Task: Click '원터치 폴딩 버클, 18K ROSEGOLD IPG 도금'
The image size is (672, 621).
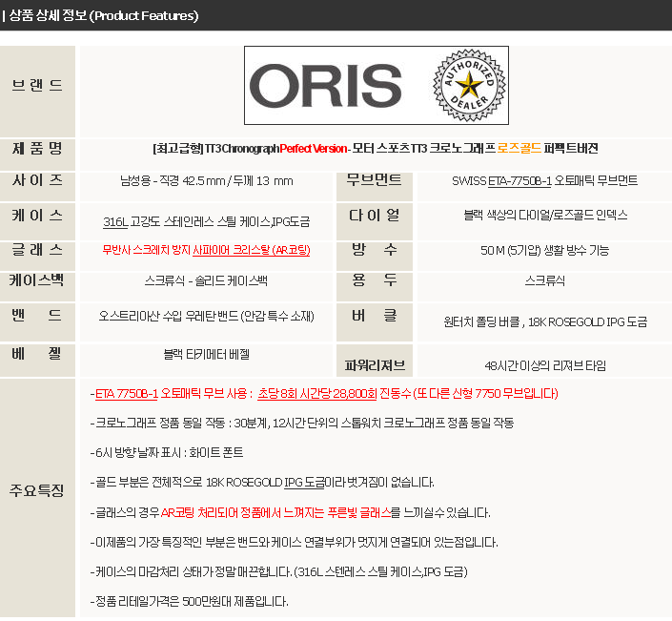Action: 545,321
